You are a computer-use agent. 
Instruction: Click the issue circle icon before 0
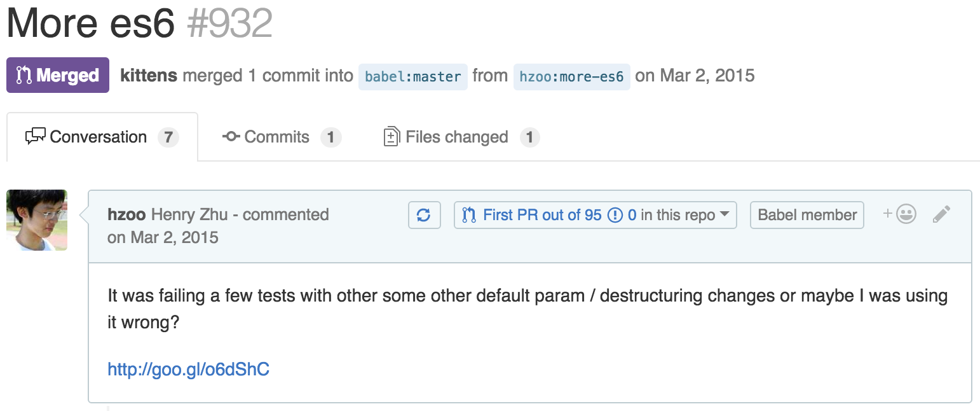[615, 215]
